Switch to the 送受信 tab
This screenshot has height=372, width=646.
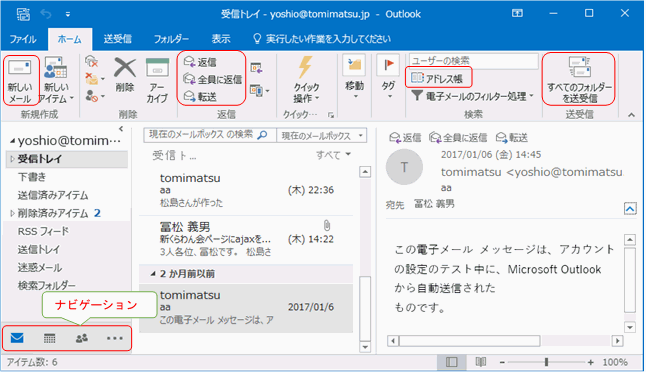[117, 39]
